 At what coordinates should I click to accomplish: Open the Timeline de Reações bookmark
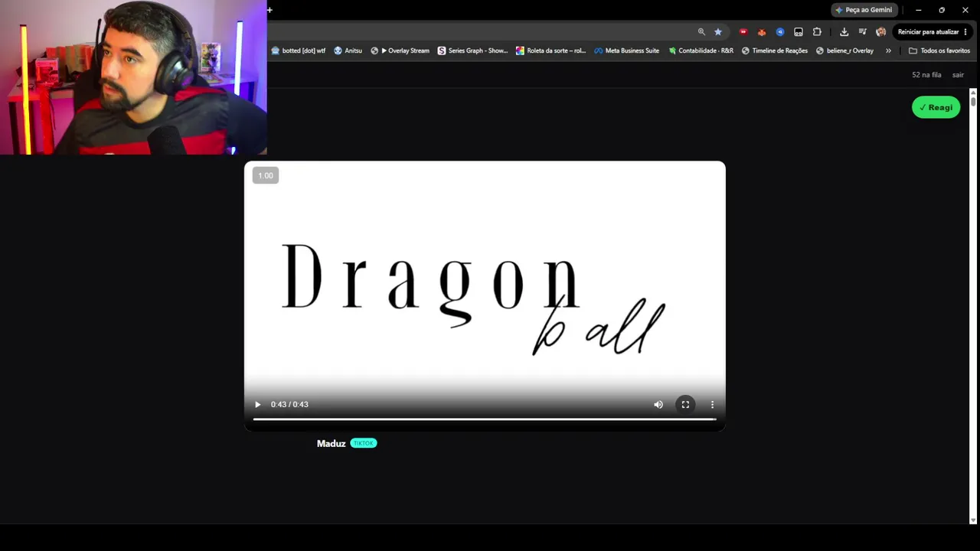point(774,51)
